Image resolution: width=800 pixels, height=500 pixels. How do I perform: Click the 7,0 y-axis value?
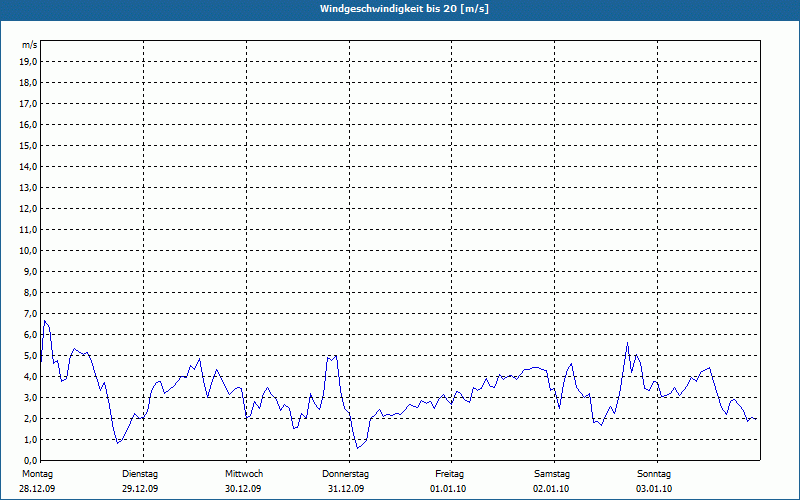pyautogui.click(x=31, y=314)
